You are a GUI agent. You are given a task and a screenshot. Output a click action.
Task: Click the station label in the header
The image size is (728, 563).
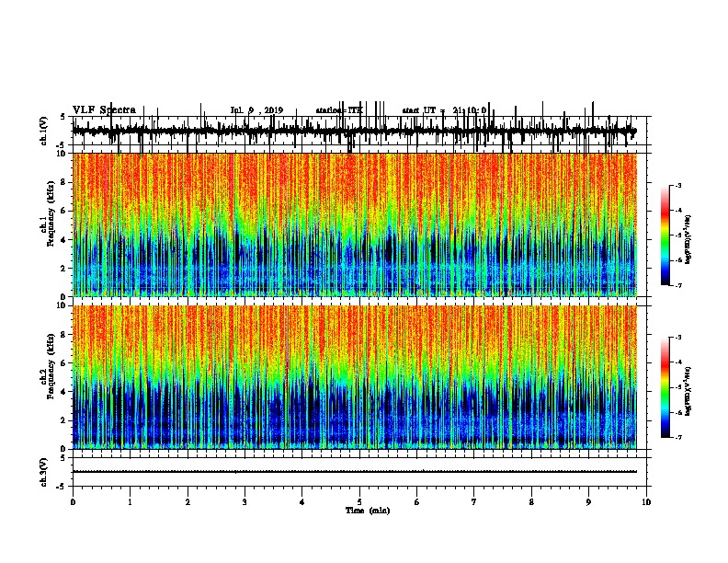click(339, 110)
